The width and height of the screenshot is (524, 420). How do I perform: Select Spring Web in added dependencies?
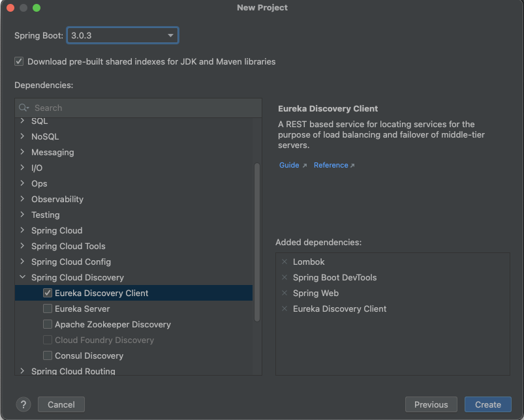[316, 293]
